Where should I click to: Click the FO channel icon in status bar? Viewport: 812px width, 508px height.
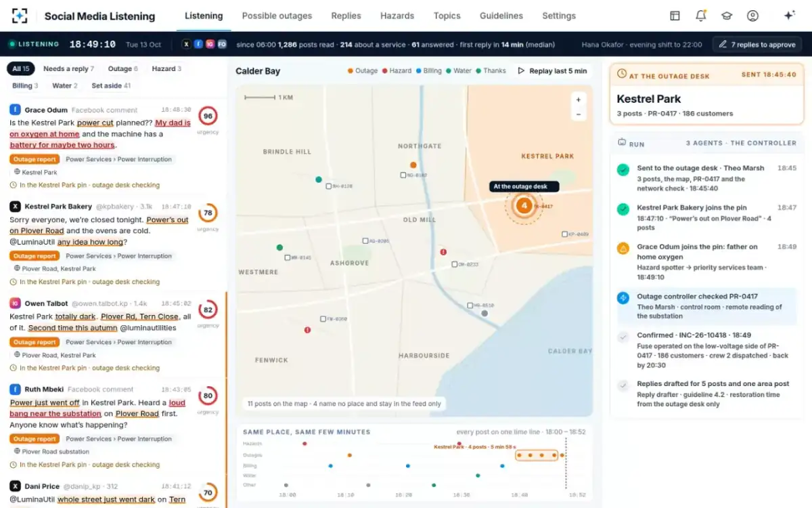(x=222, y=44)
